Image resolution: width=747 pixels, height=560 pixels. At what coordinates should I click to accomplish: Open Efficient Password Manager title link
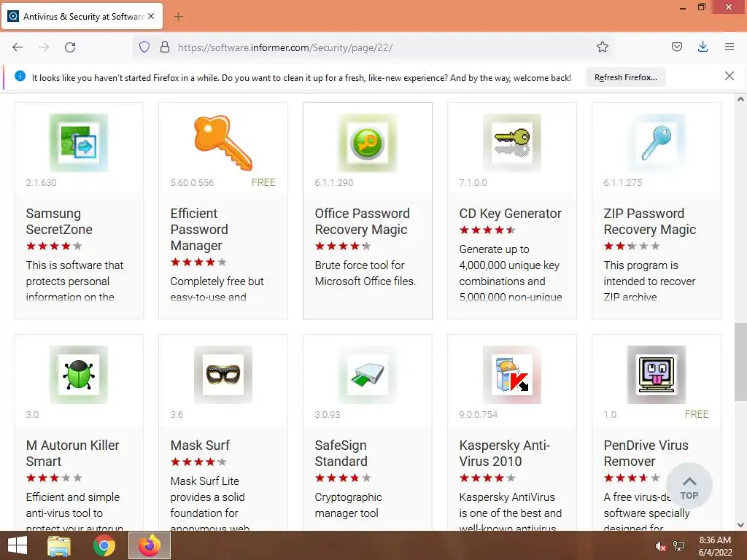click(x=199, y=230)
